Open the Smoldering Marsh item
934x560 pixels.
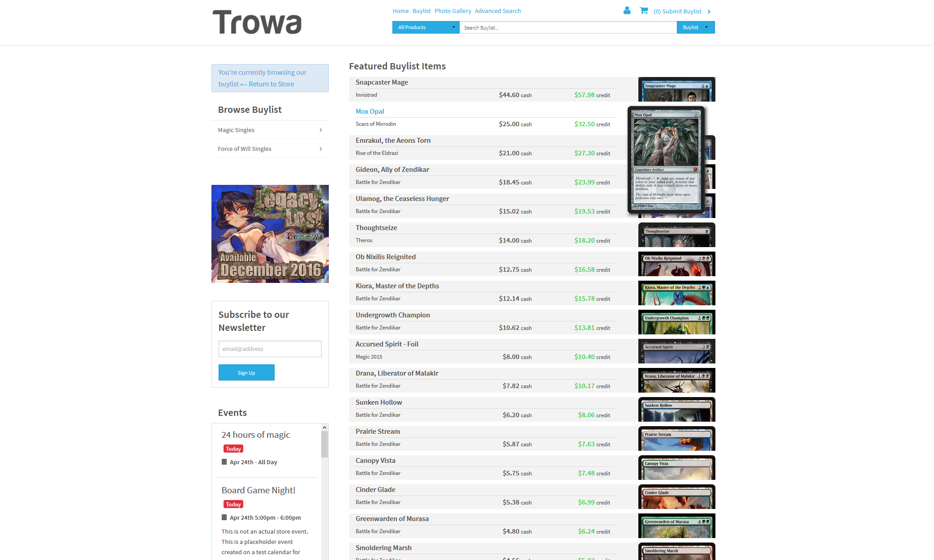(x=383, y=548)
